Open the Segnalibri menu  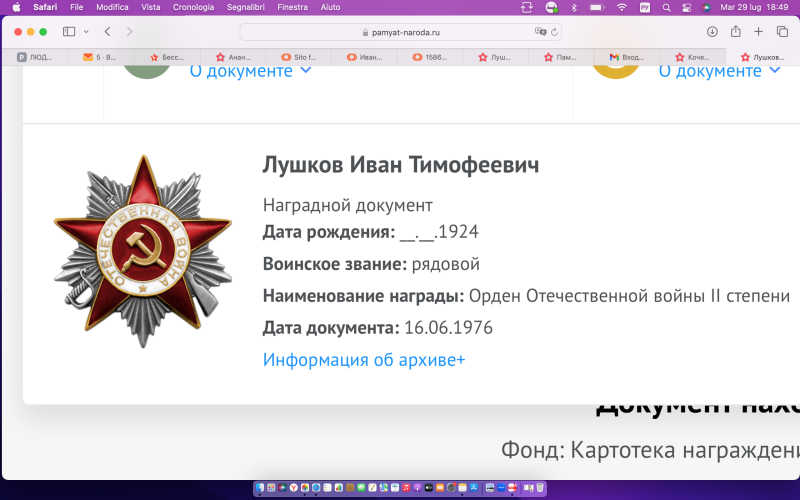point(245,7)
